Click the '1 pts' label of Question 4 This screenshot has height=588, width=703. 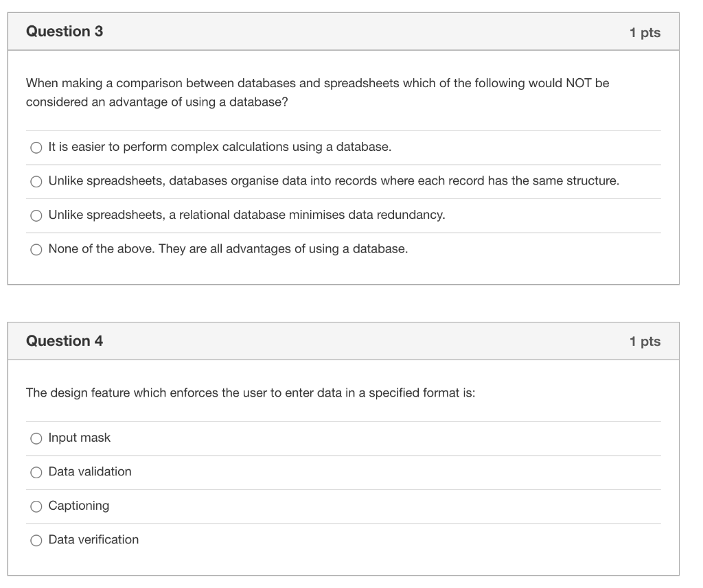(645, 341)
